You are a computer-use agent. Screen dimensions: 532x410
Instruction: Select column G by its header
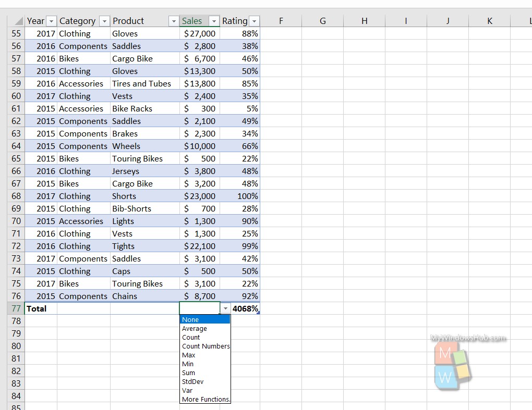[x=322, y=21]
